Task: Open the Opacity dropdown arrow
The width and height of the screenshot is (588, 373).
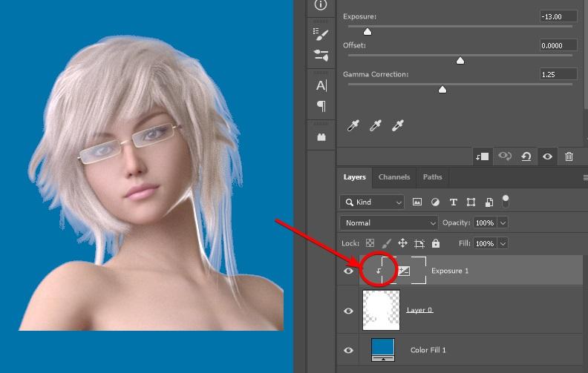Action: pyautogui.click(x=503, y=222)
